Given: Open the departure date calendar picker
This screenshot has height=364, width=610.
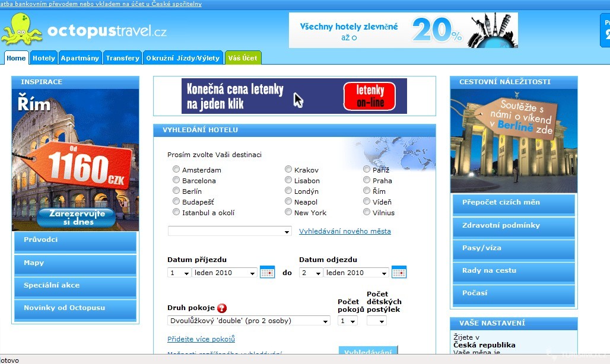Looking at the screenshot, I should 399,272.
